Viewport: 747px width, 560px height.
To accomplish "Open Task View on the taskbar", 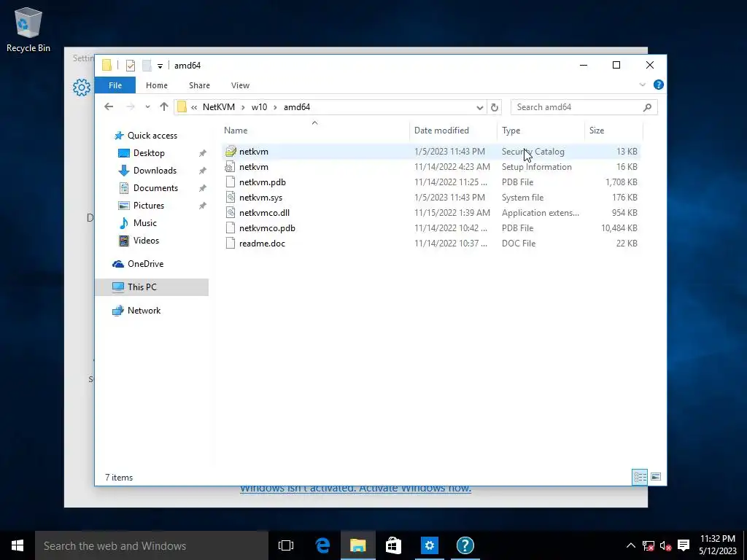I will coord(286,545).
